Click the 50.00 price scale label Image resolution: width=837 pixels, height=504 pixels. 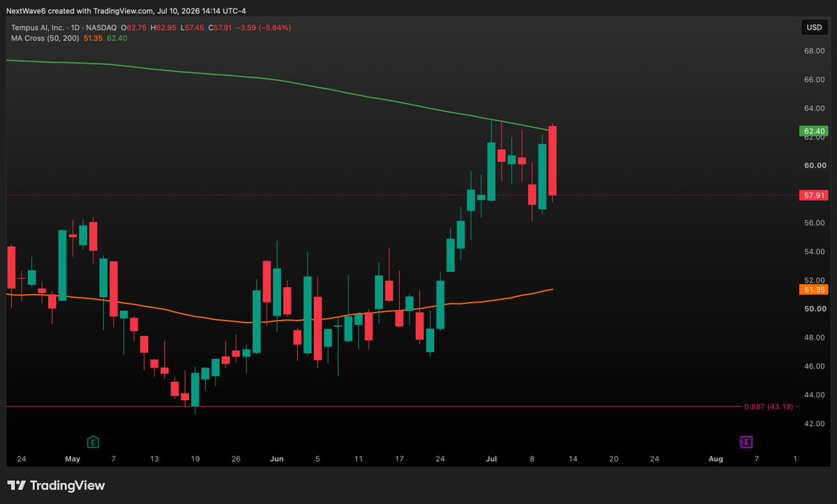pyautogui.click(x=815, y=308)
